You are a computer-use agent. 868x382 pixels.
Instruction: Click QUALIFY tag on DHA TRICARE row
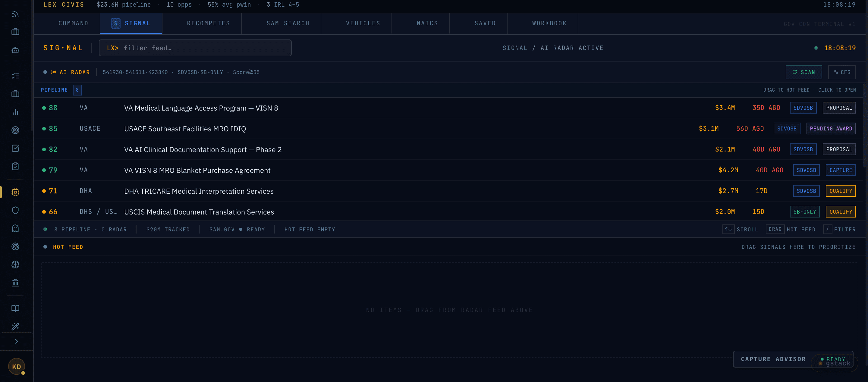point(841,191)
